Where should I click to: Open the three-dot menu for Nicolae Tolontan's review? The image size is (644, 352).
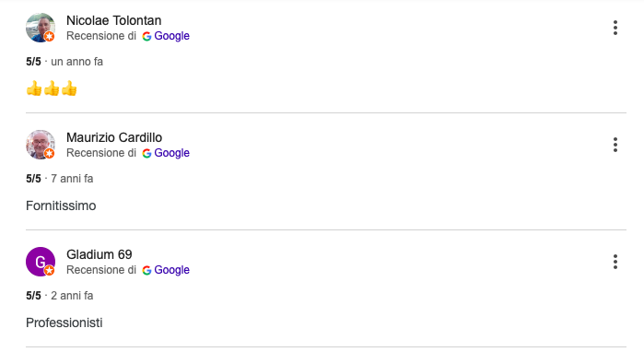[615, 28]
